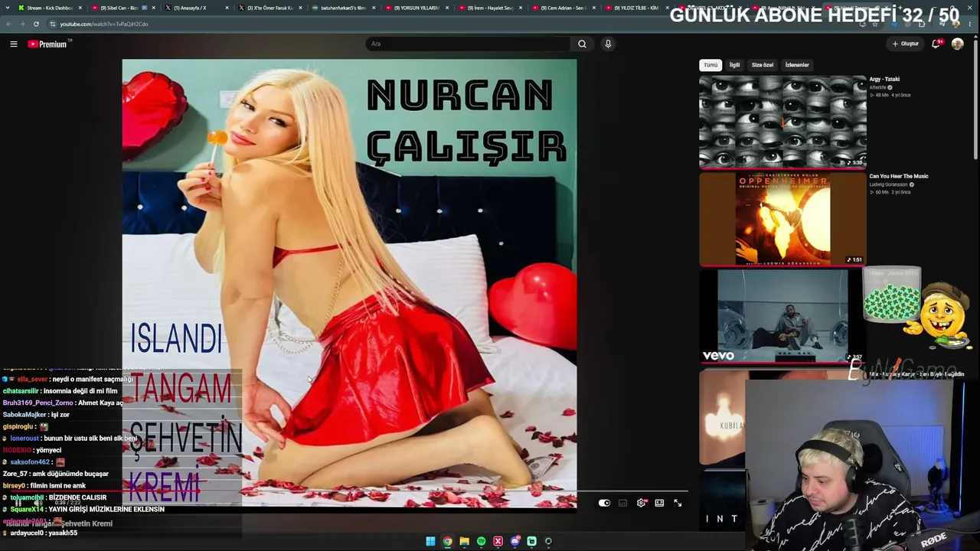Open the red X app on taskbar
Image resolution: width=980 pixels, height=551 pixels.
[x=498, y=541]
